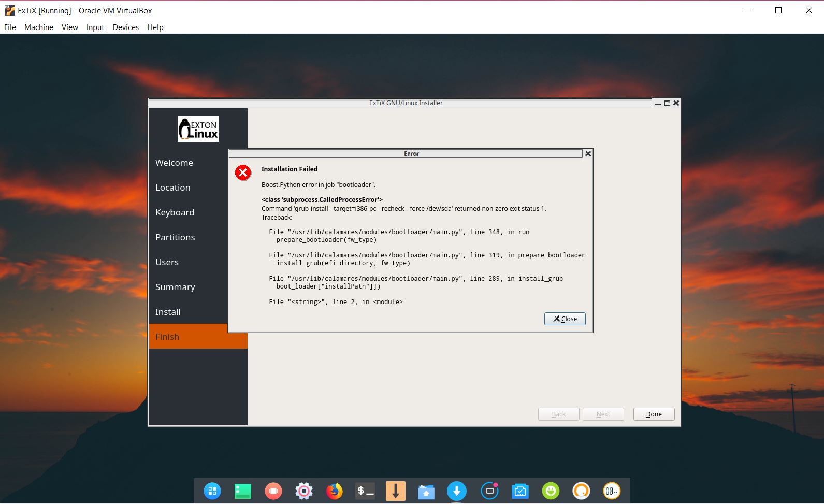
Task: Open the View menu
Action: pos(70,27)
